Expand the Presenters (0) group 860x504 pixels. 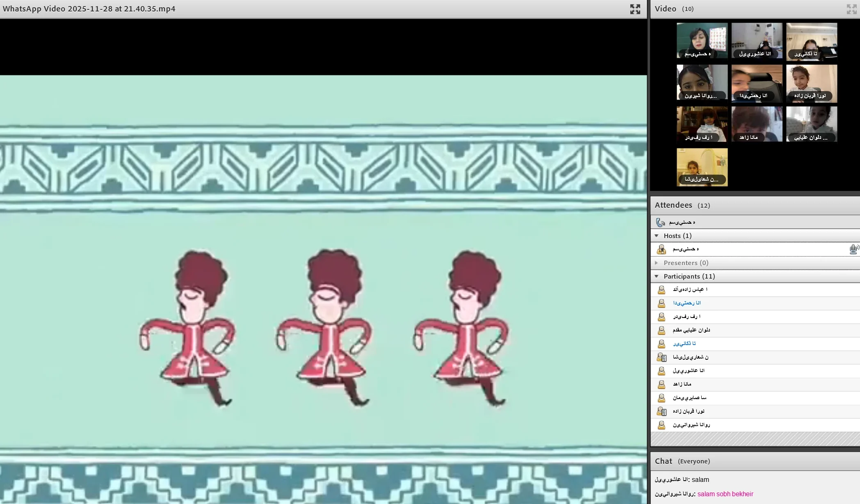[x=657, y=263]
